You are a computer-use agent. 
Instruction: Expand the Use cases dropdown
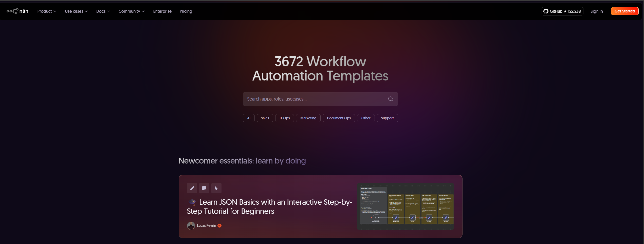pos(76,11)
